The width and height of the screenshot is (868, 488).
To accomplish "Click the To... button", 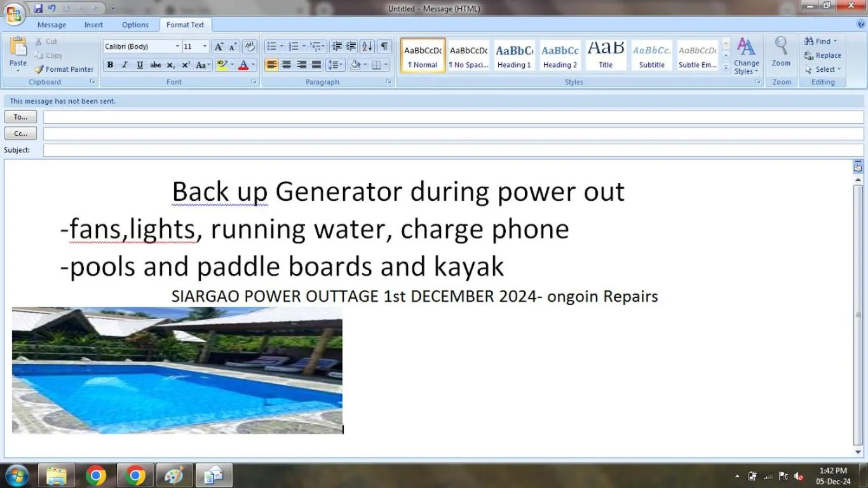I will [20, 117].
